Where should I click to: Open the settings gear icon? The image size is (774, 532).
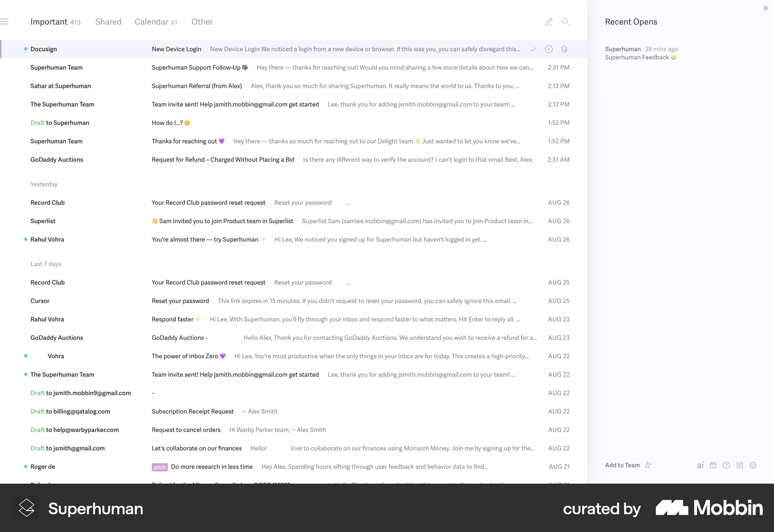[x=753, y=465]
